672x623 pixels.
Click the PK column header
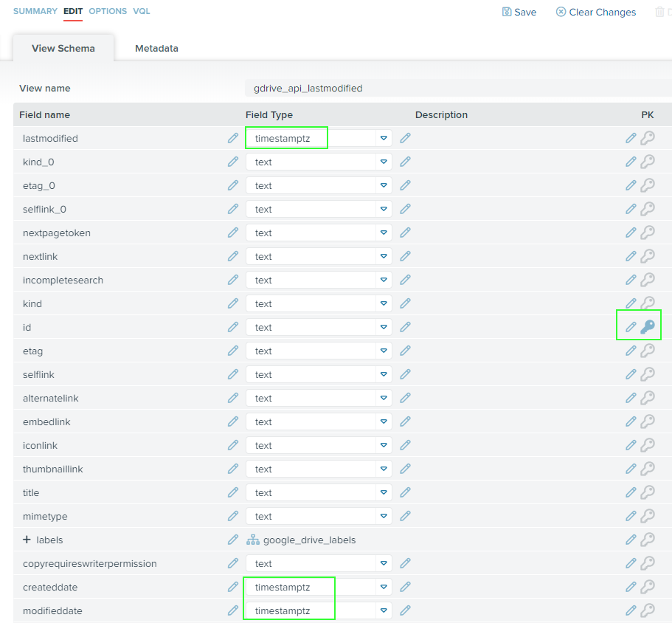(x=648, y=114)
